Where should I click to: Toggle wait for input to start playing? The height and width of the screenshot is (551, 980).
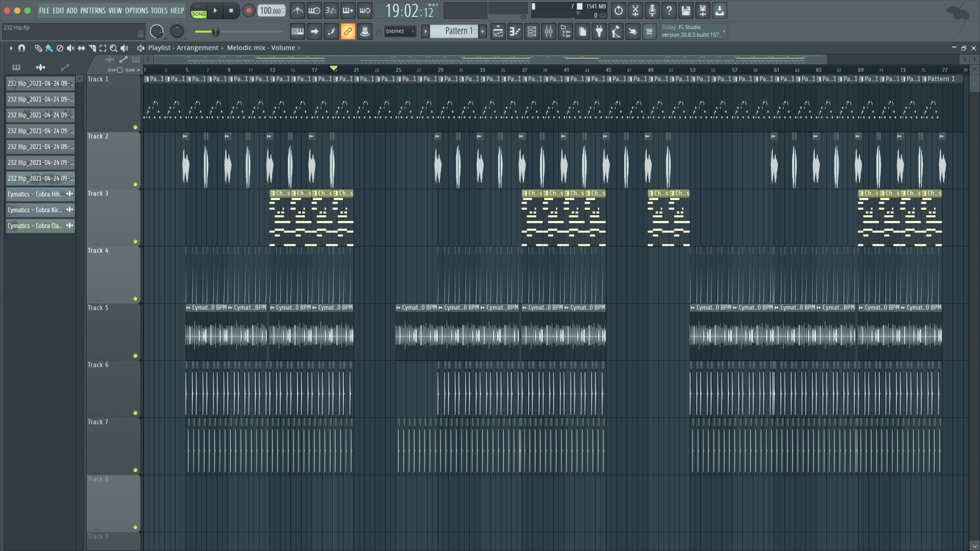[314, 10]
